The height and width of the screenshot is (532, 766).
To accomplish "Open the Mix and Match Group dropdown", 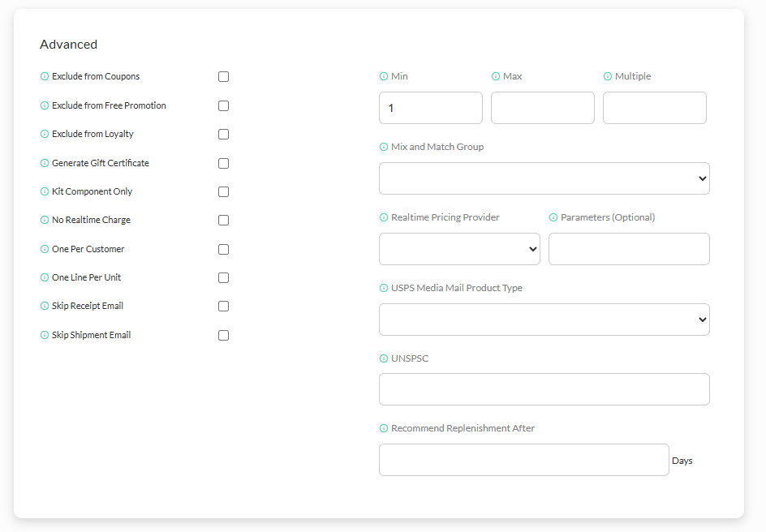I will (x=544, y=178).
